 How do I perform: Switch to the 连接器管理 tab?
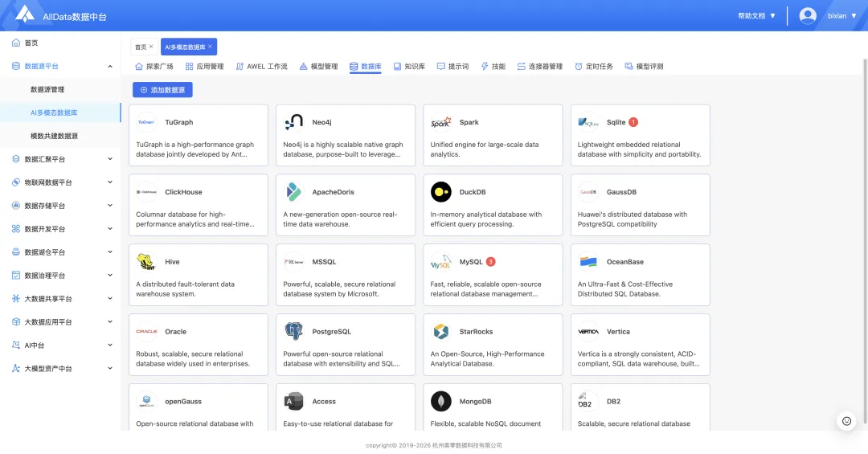tap(540, 67)
